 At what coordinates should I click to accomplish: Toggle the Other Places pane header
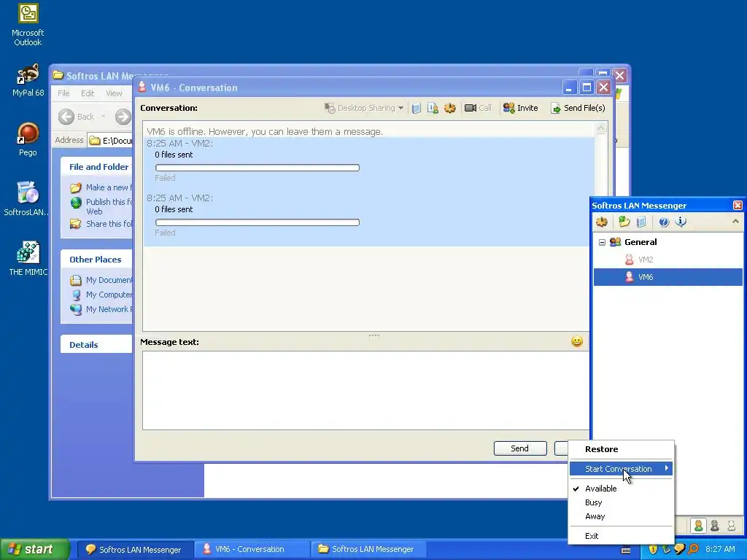click(97, 260)
